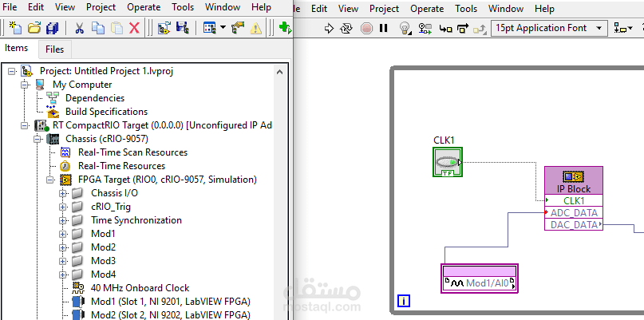Click Paste clipboard icon
Screen dimensions: 644x320
pos(117,28)
